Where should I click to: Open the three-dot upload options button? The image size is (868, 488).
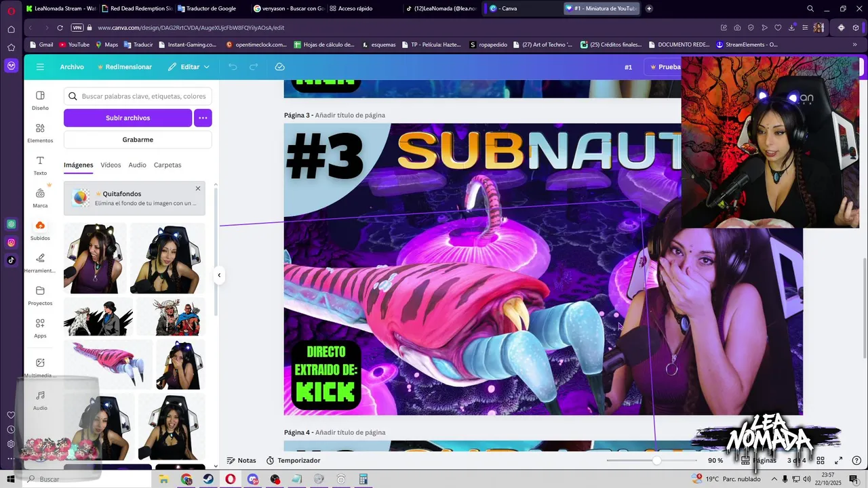click(203, 118)
